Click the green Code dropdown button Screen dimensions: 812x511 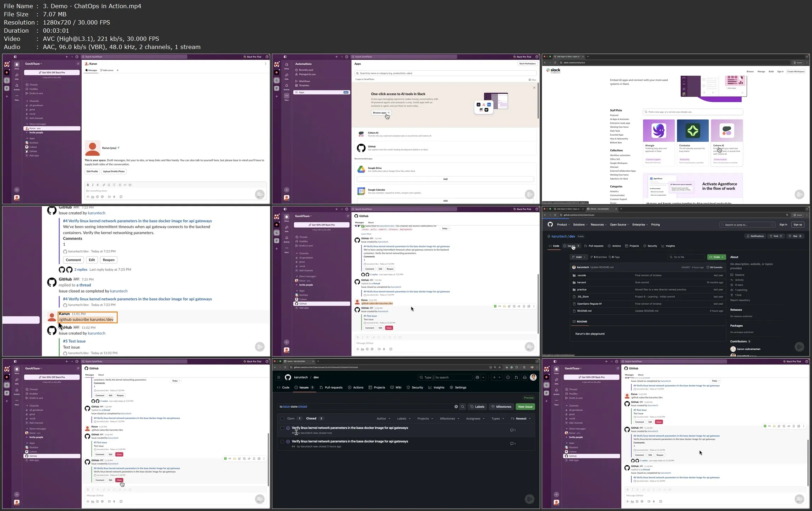click(716, 257)
